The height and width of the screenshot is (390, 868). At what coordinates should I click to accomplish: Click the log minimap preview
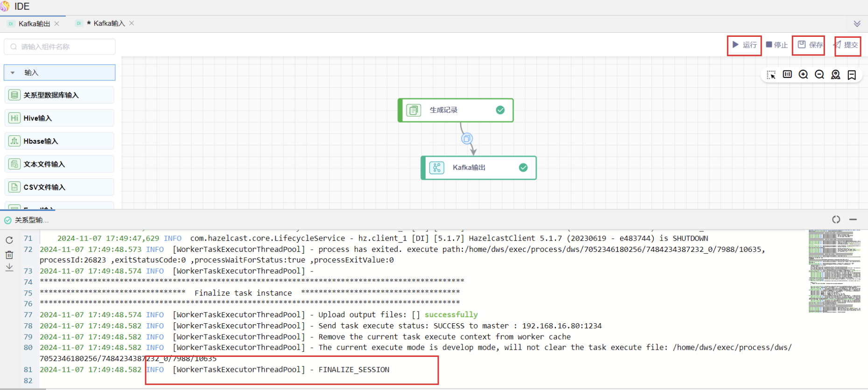coord(834,271)
